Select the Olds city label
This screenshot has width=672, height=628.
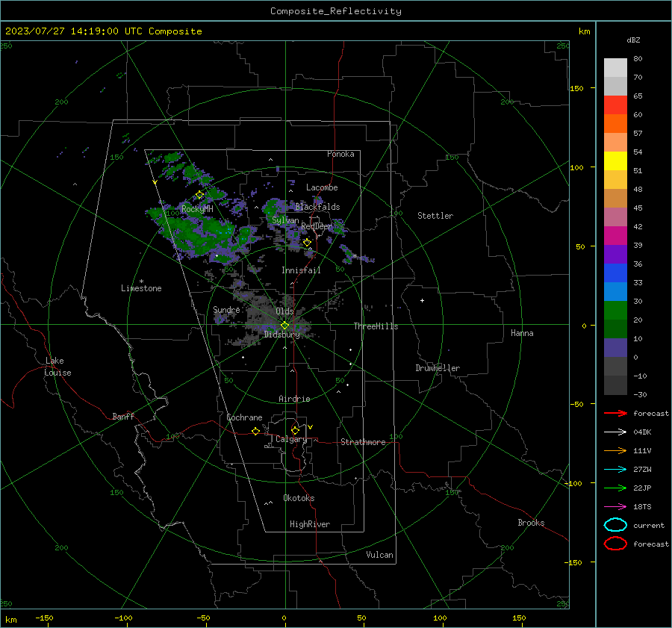pyautogui.click(x=284, y=311)
